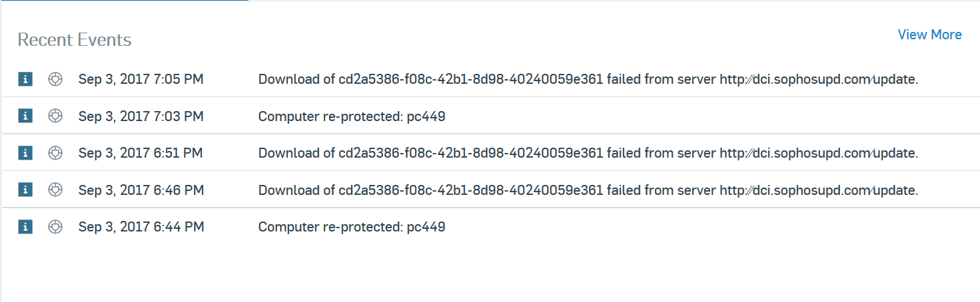Click info icon for 6:51 PM event

click(25, 153)
